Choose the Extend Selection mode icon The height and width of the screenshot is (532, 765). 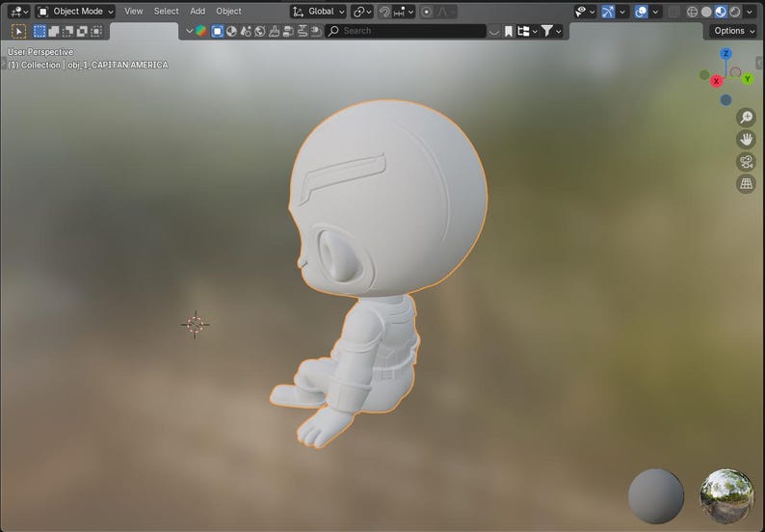click(54, 32)
